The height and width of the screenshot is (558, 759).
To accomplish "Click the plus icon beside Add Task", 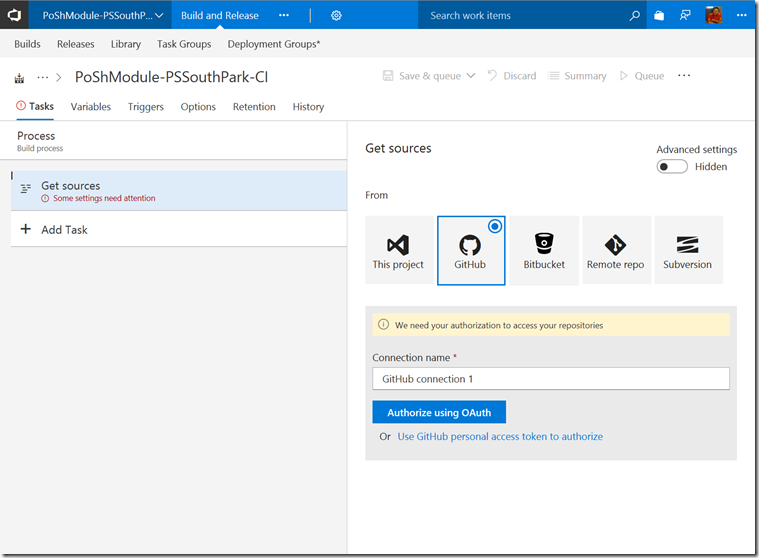I will click(26, 229).
